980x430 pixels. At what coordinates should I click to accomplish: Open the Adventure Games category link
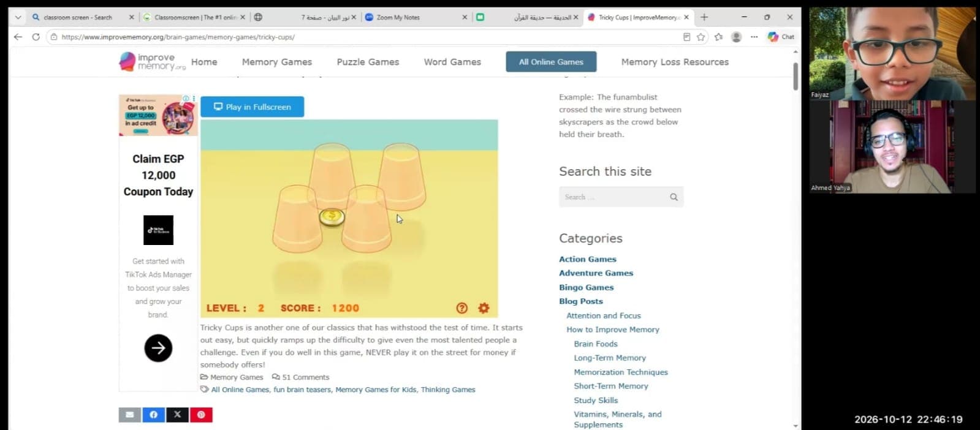click(596, 273)
